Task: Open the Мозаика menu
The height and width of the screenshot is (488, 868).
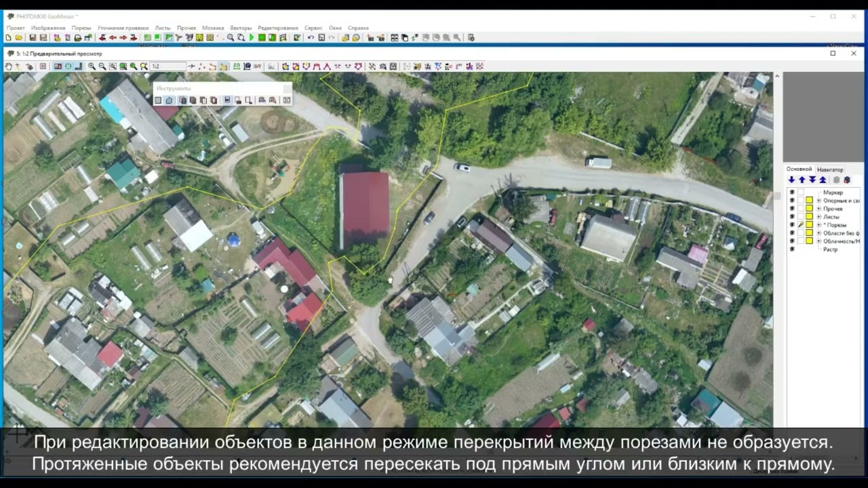Action: pyautogui.click(x=213, y=28)
